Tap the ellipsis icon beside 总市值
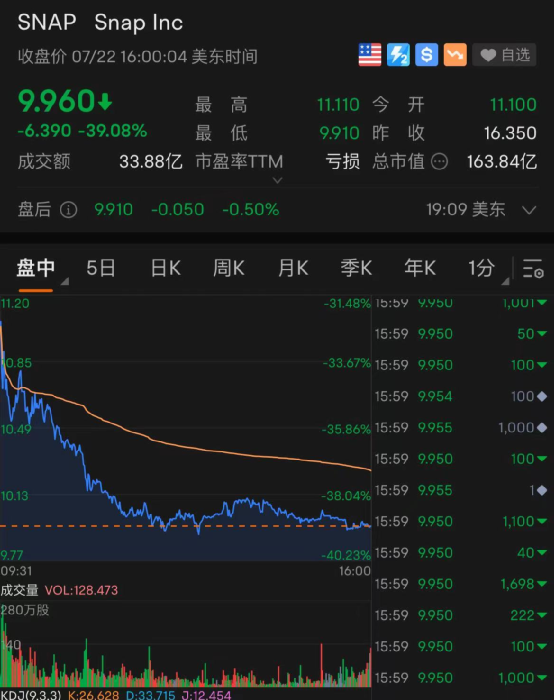The height and width of the screenshot is (700, 554). (x=439, y=162)
